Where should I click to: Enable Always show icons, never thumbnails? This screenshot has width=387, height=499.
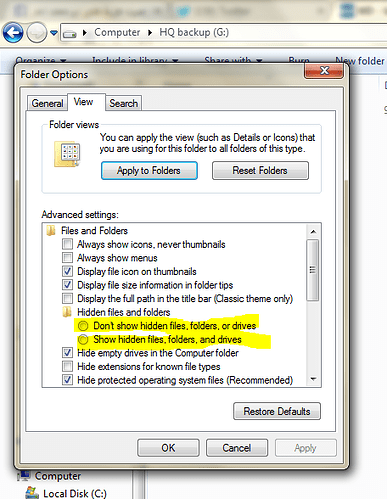pyautogui.click(x=67, y=244)
